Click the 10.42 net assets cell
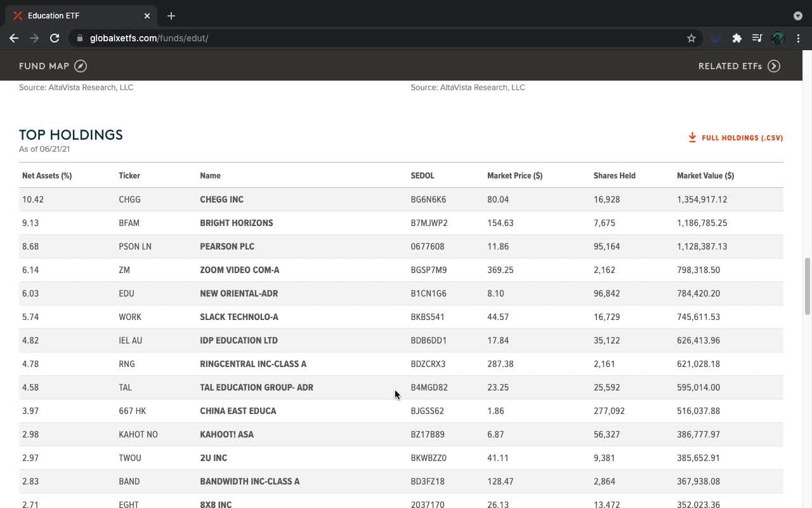This screenshot has height=508, width=812. 33,199
